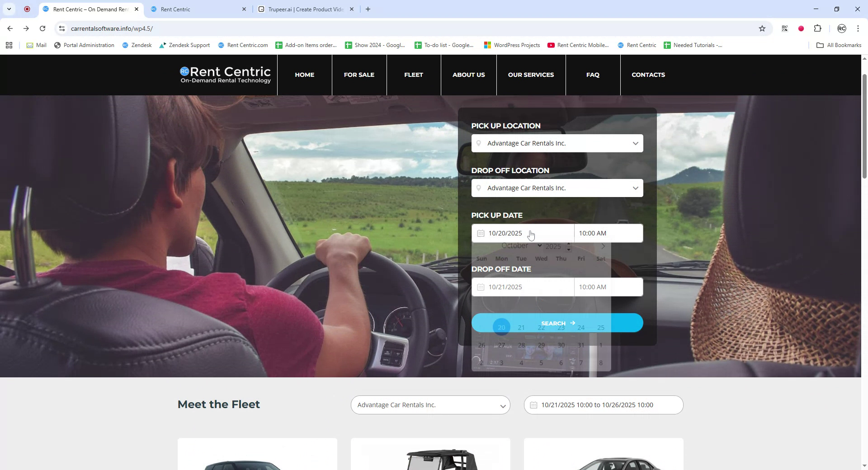The height and width of the screenshot is (470, 868).
Task: Select the FLEET navigation menu item
Action: coord(413,75)
